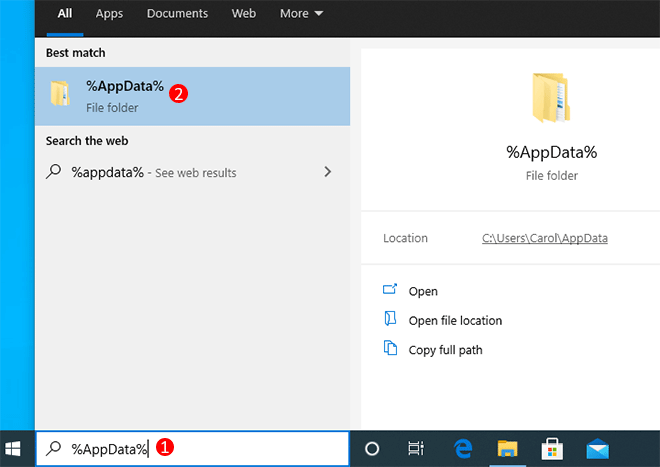Click Open in the preview pane
This screenshot has height=467, width=660.
tap(423, 291)
